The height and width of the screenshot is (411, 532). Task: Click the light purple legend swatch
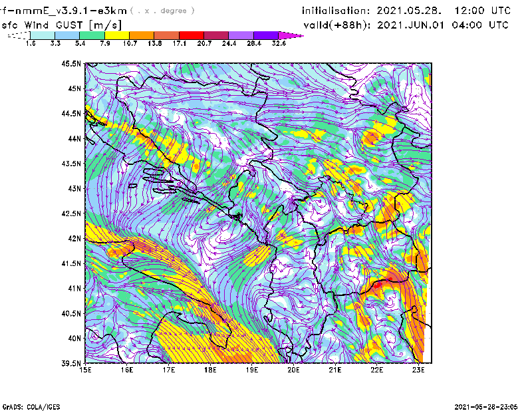click(x=241, y=35)
